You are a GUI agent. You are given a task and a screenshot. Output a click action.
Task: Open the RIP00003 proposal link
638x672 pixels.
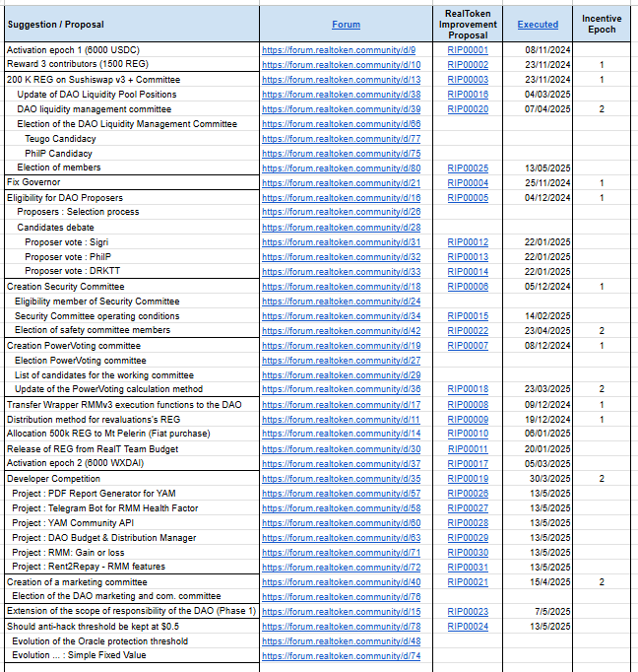(468, 80)
